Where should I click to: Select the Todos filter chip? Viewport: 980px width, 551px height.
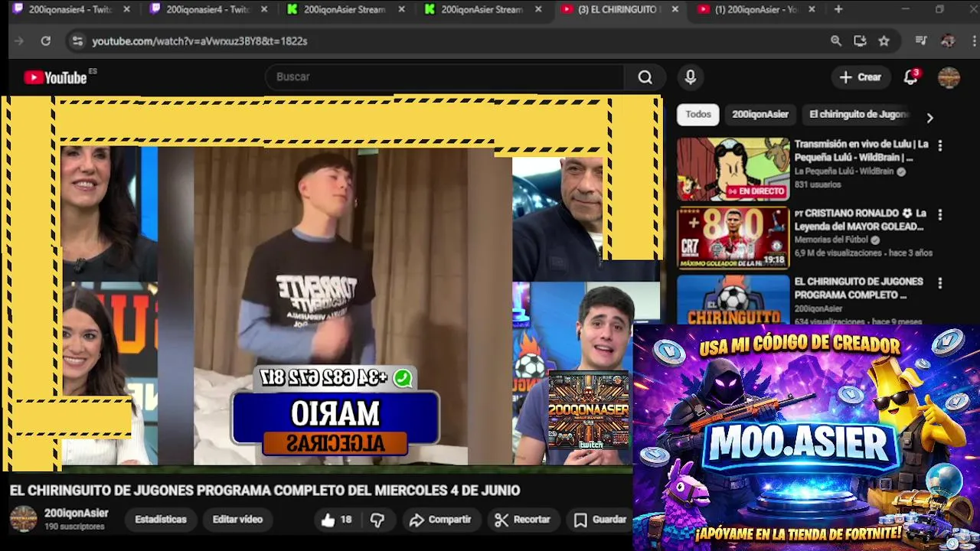[x=697, y=115]
